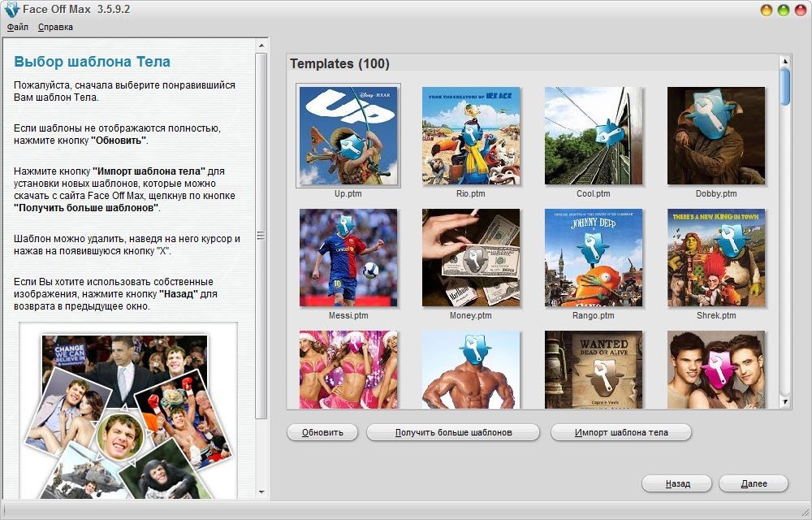
Task: Click the Cool.ptm file name label
Action: click(x=594, y=193)
